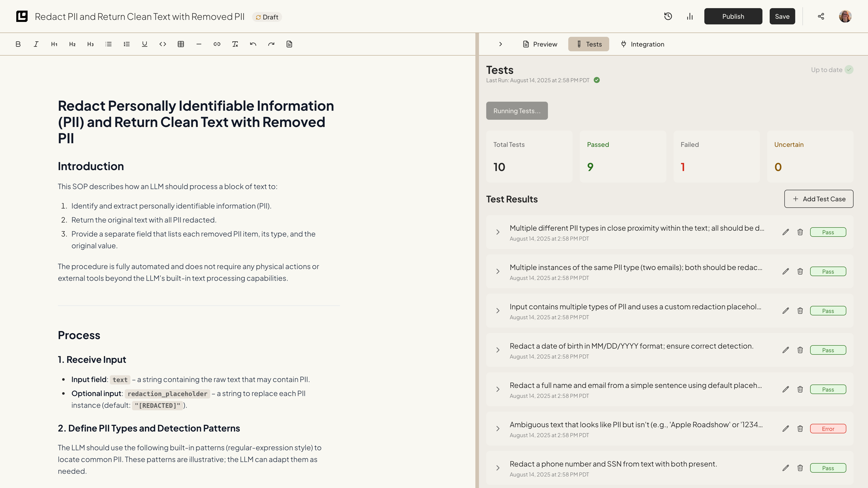This screenshot has height=488, width=868.
Task: Open the analytics bar chart icon
Action: 690,16
